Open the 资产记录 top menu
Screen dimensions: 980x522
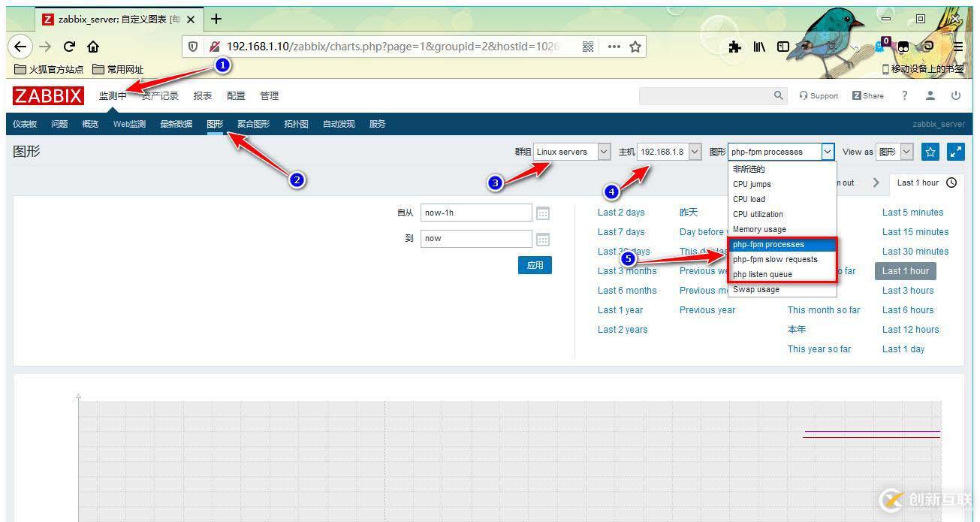click(x=160, y=95)
